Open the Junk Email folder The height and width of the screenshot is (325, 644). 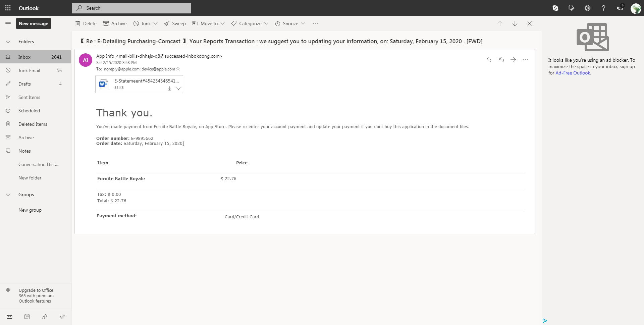pos(36,70)
